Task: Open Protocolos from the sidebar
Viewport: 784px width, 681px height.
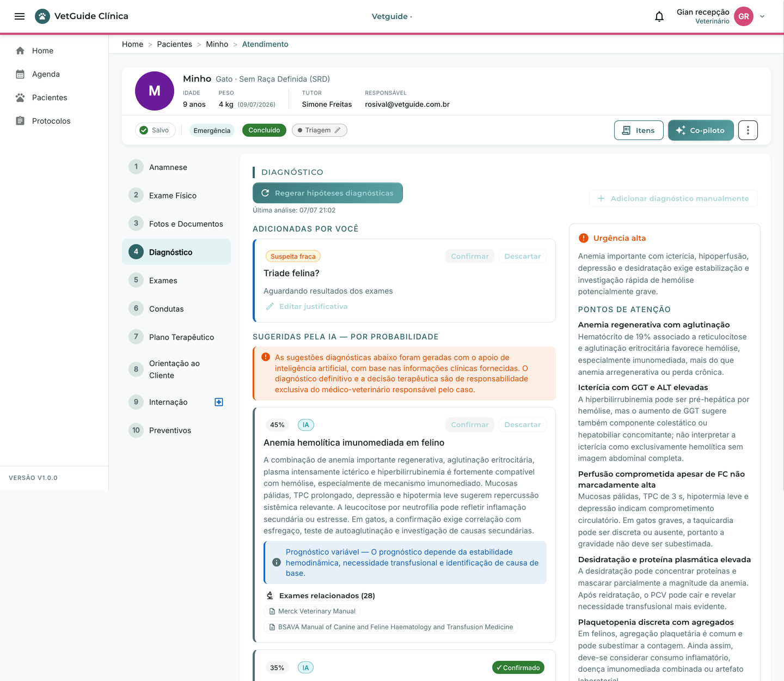Action: pyautogui.click(x=54, y=121)
